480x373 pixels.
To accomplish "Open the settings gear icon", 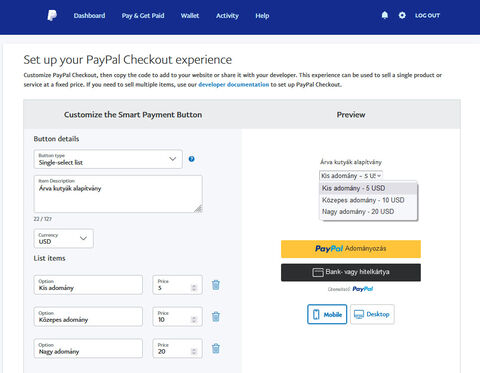I will pos(402,15).
